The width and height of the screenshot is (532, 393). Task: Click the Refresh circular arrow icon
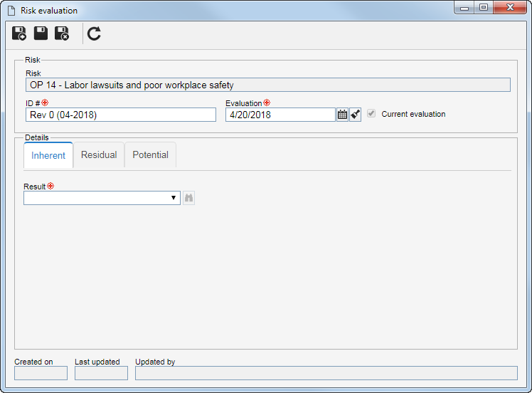click(94, 33)
